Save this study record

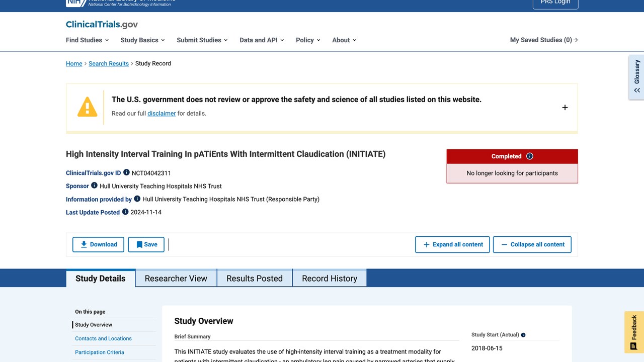(x=146, y=244)
